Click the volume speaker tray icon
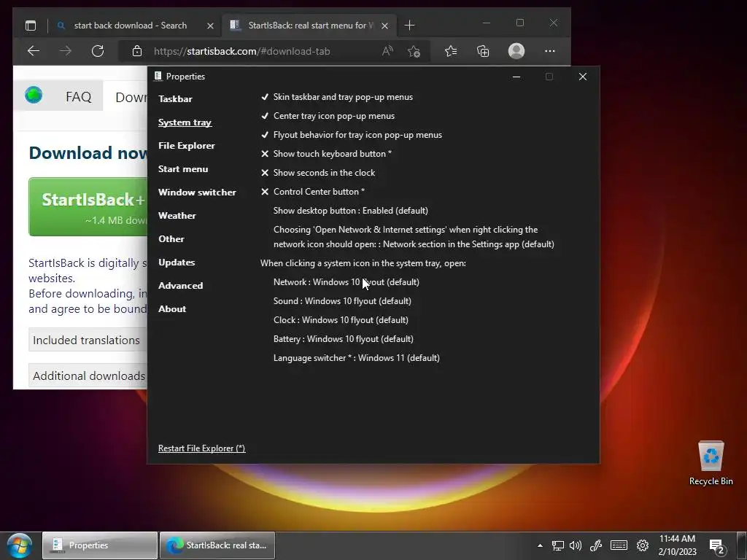Viewport: 747px width, 560px height. pos(576,545)
